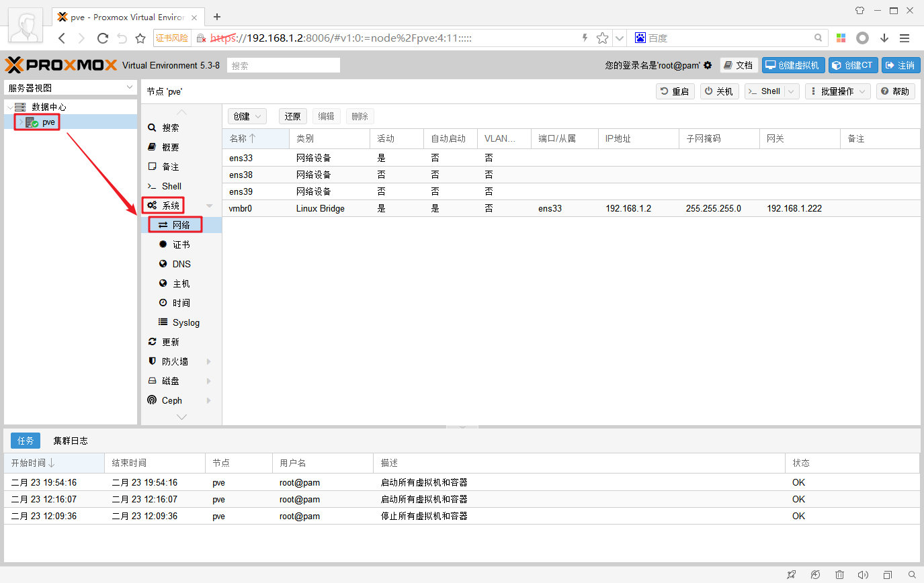Viewport: 924px width, 583px height.
Task: Click the 创建CT container button
Action: 853,65
